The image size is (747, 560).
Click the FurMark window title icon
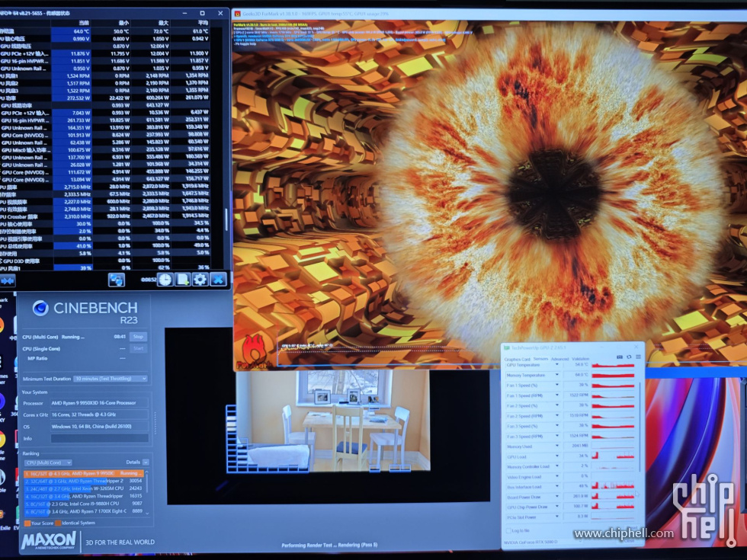pos(237,14)
